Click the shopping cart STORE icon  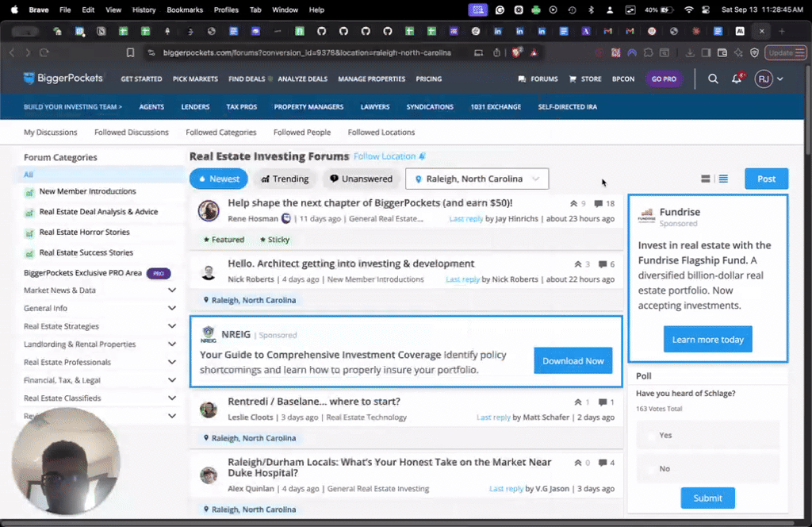point(573,79)
